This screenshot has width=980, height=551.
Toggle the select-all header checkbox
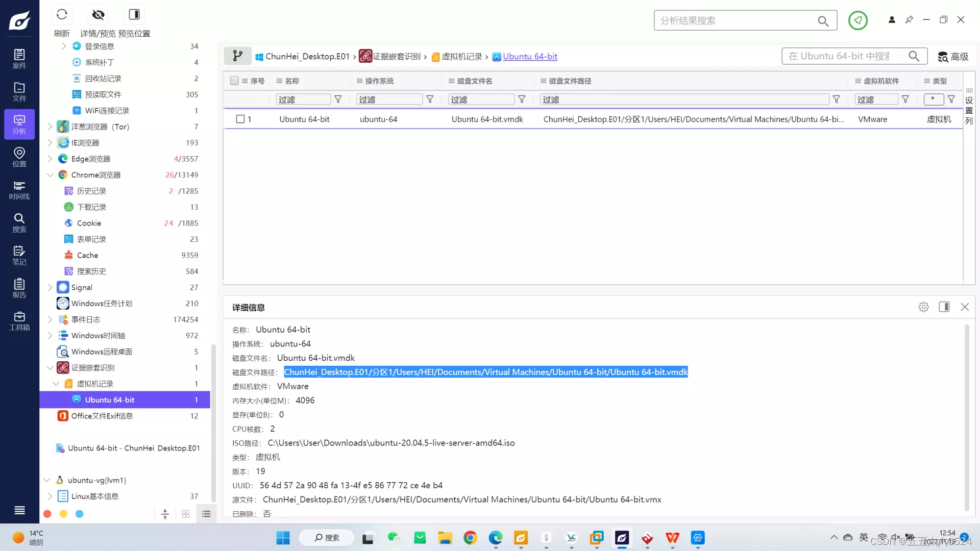(234, 81)
